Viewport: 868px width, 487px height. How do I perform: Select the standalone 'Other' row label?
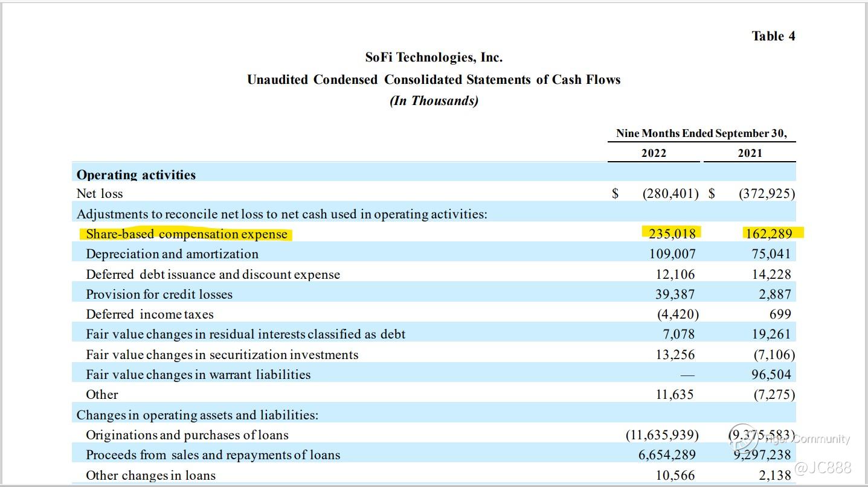click(102, 395)
